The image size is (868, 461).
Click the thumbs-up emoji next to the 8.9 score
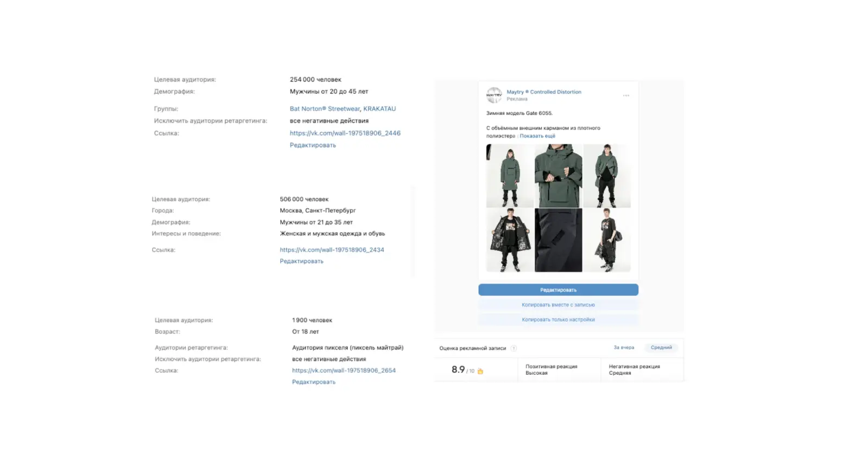480,371
